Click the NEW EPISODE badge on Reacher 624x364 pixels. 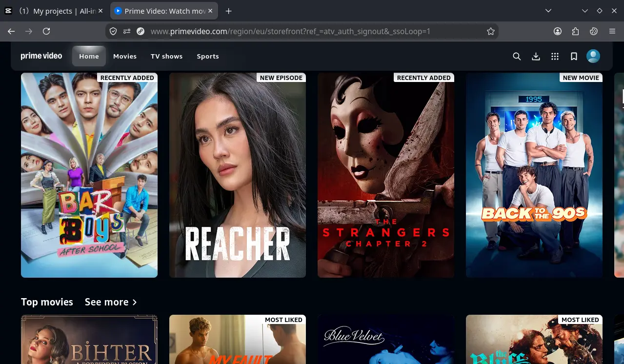click(x=281, y=78)
